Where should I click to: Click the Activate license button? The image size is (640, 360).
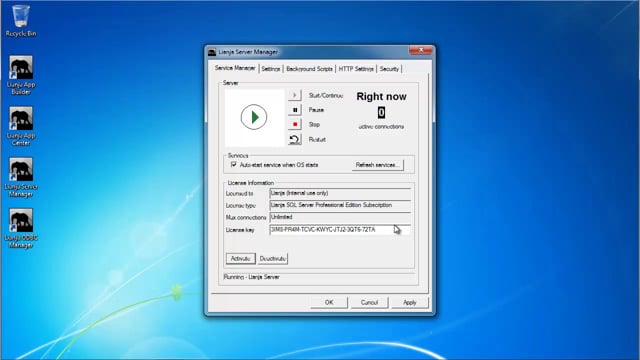(240, 258)
